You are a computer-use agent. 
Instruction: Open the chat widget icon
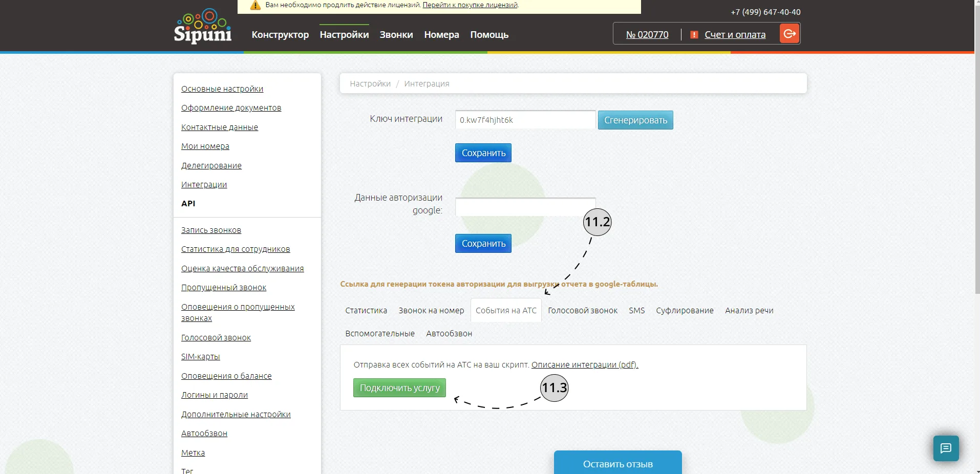click(x=946, y=448)
